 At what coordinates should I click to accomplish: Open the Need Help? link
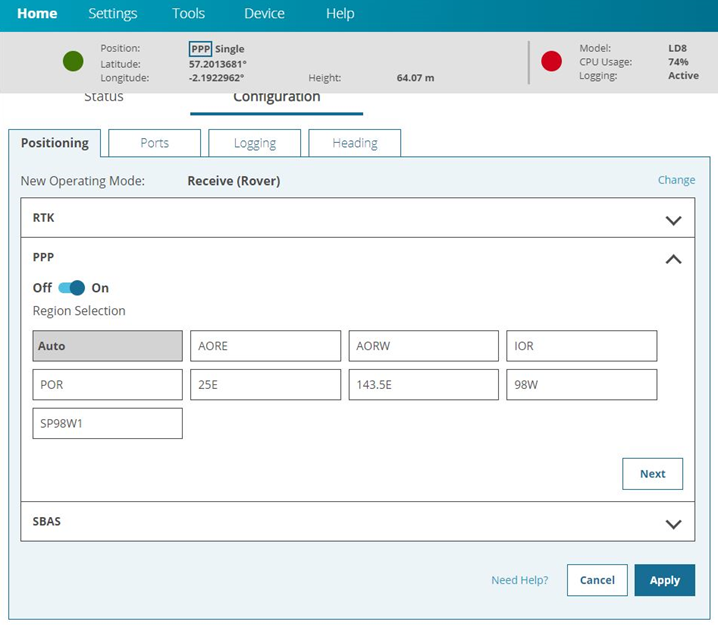[519, 580]
